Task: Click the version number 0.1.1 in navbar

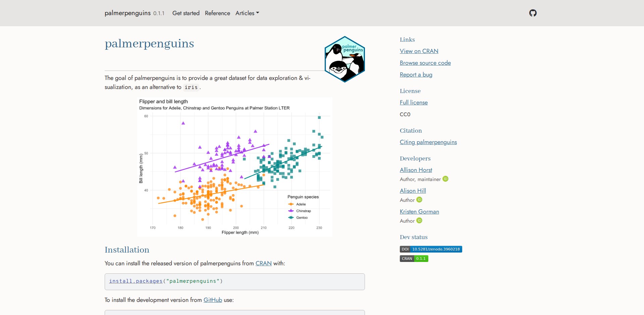Action: [x=159, y=13]
